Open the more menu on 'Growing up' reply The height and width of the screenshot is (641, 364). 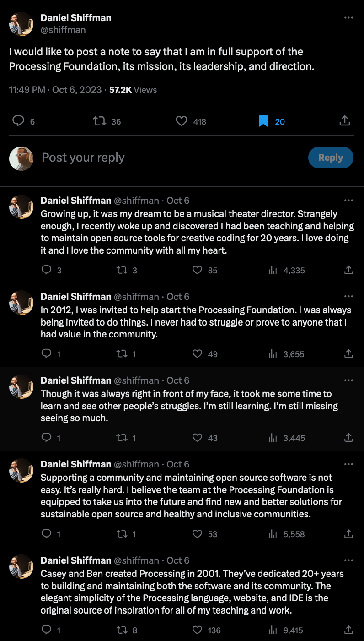tap(348, 201)
